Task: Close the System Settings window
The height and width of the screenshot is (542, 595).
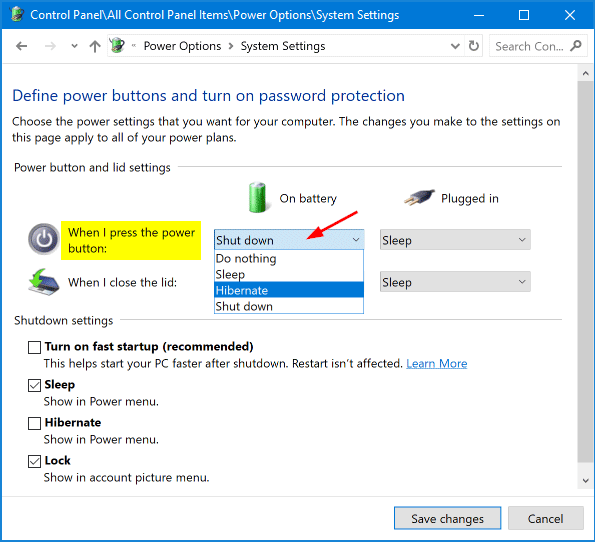Action: [x=570, y=15]
